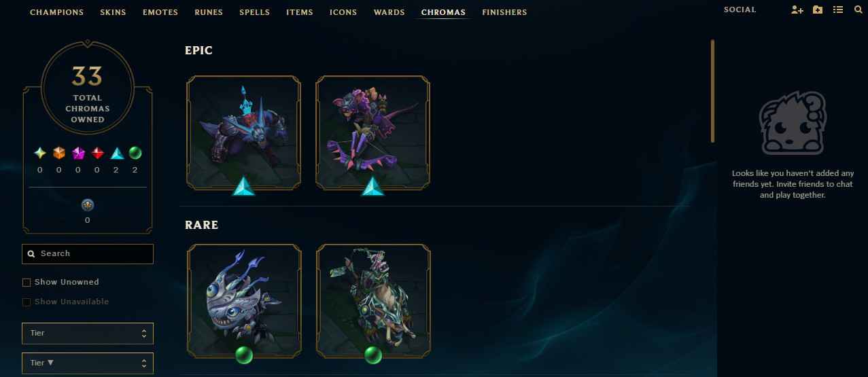Click into the chroma Search field
Viewport: 868px width, 377px height.
pyautogui.click(x=88, y=254)
